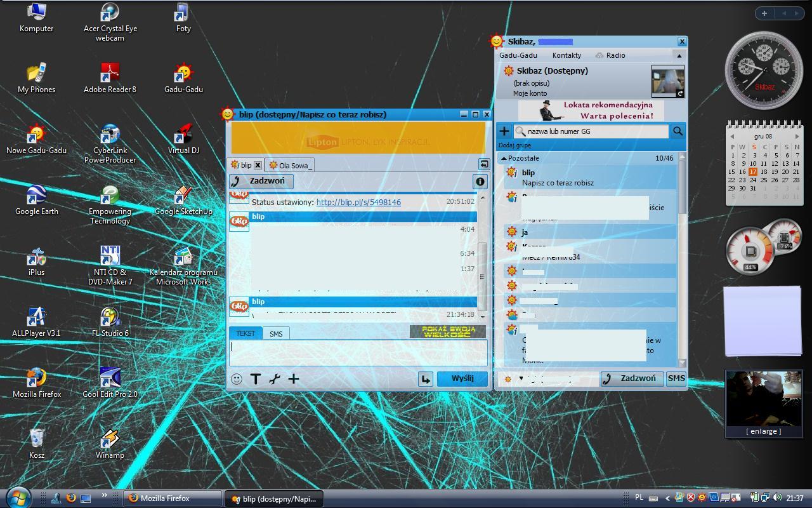
Task: Toggle the send-with-Enter arrow button
Action: click(426, 379)
